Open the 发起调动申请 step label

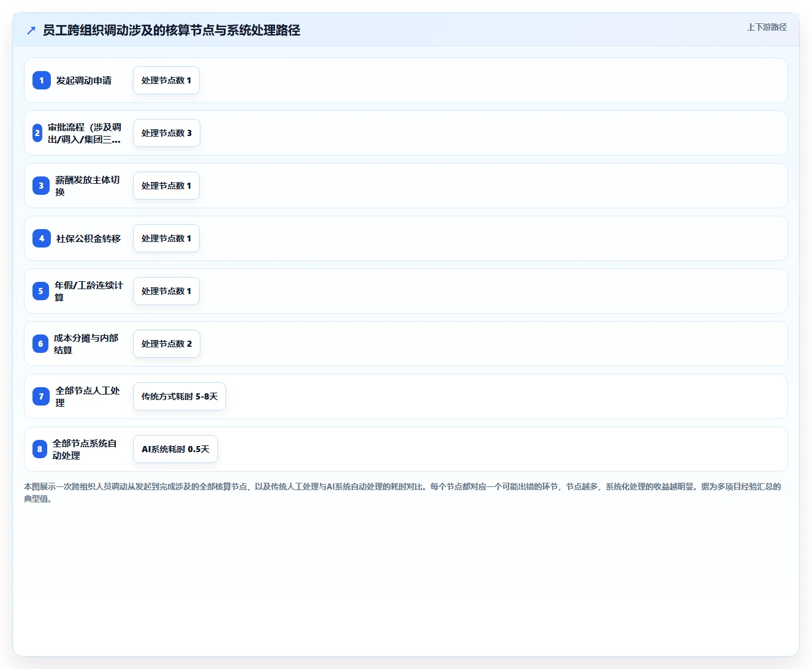84,80
